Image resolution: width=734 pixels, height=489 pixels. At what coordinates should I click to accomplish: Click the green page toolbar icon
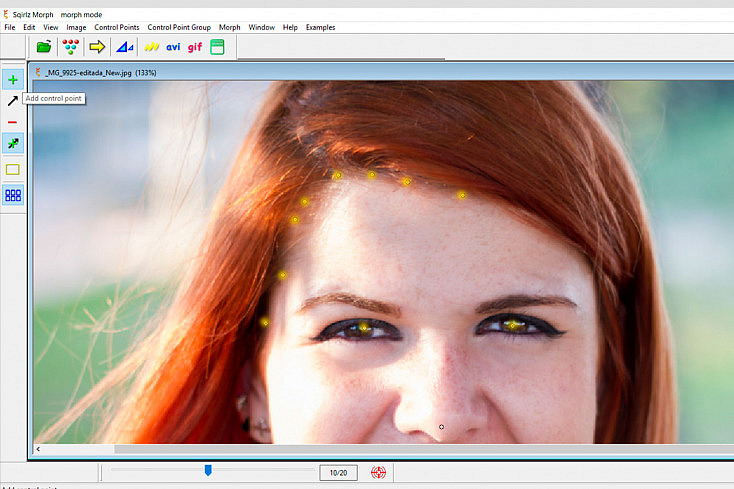point(217,47)
